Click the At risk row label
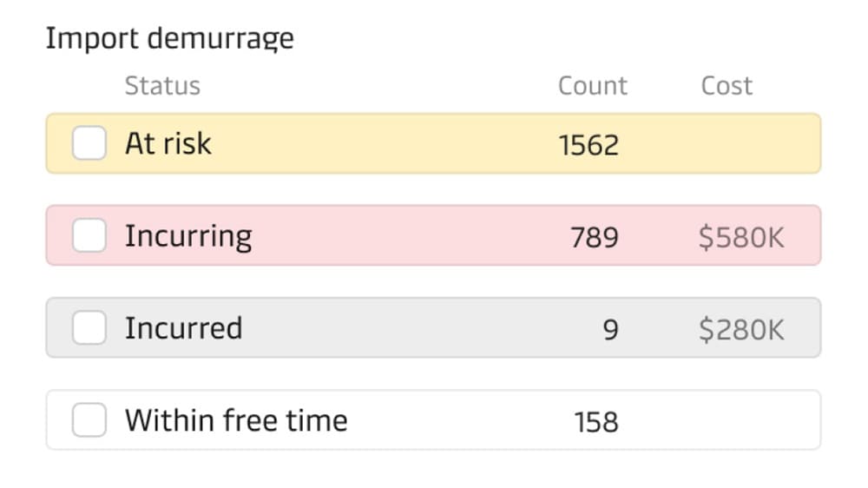 168,143
